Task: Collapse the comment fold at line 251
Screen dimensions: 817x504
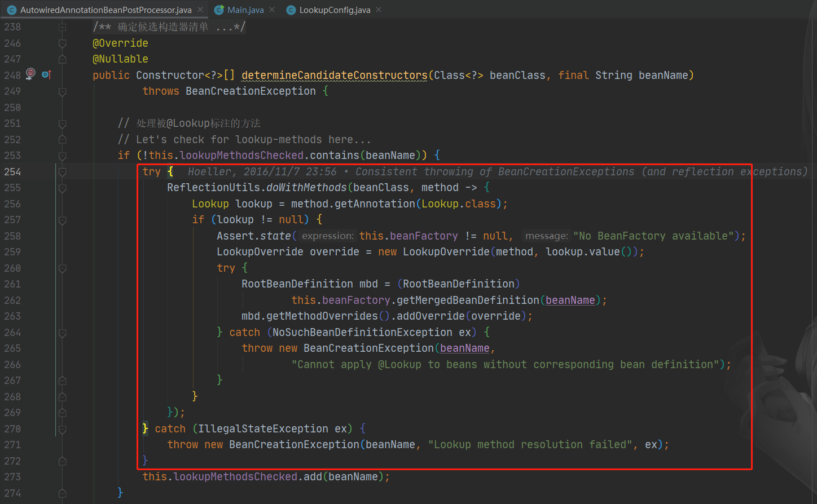Action: 63,123
